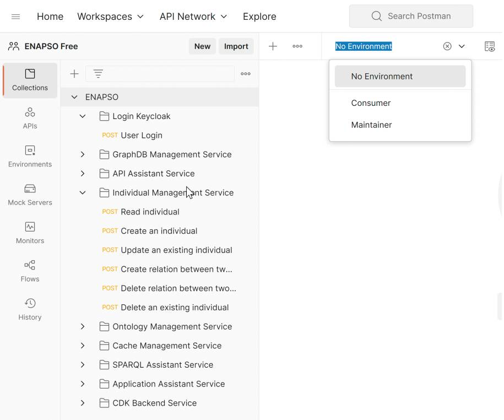Click the environment quick look icon
The height and width of the screenshot is (420, 504).
489,46
